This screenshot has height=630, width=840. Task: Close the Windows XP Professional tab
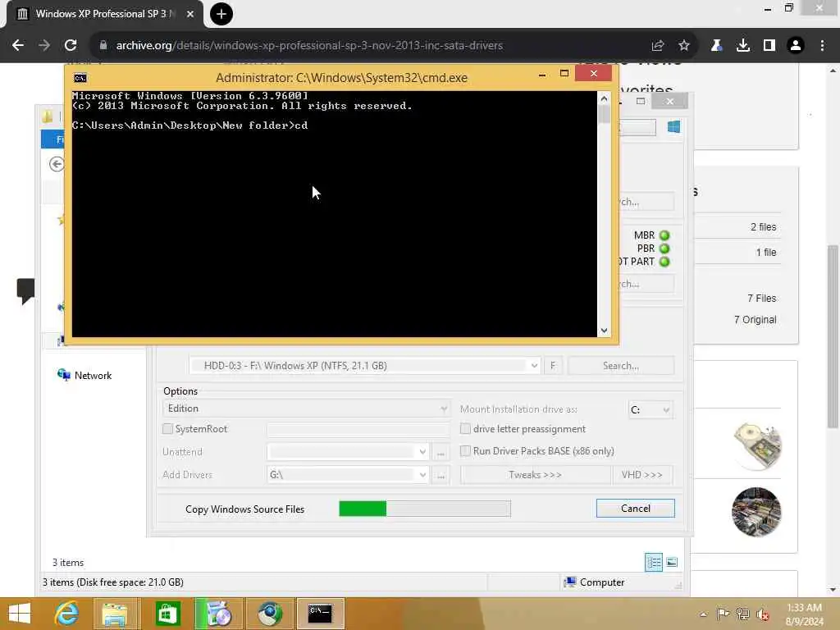coord(190,14)
